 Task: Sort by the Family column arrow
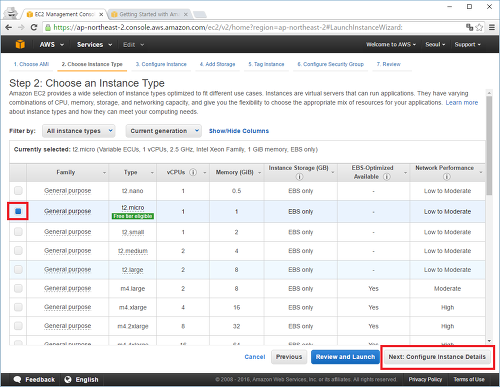click(104, 173)
